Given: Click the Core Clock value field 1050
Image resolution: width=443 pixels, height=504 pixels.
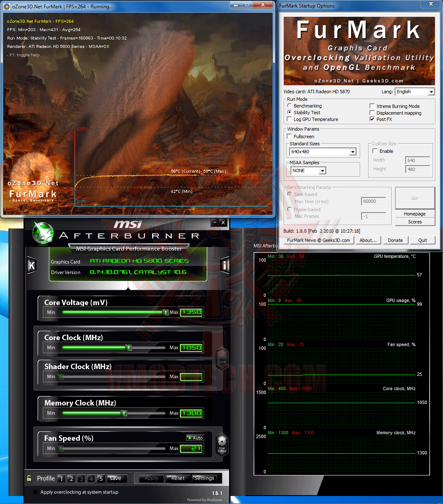Looking at the screenshot, I should pyautogui.click(x=191, y=347).
